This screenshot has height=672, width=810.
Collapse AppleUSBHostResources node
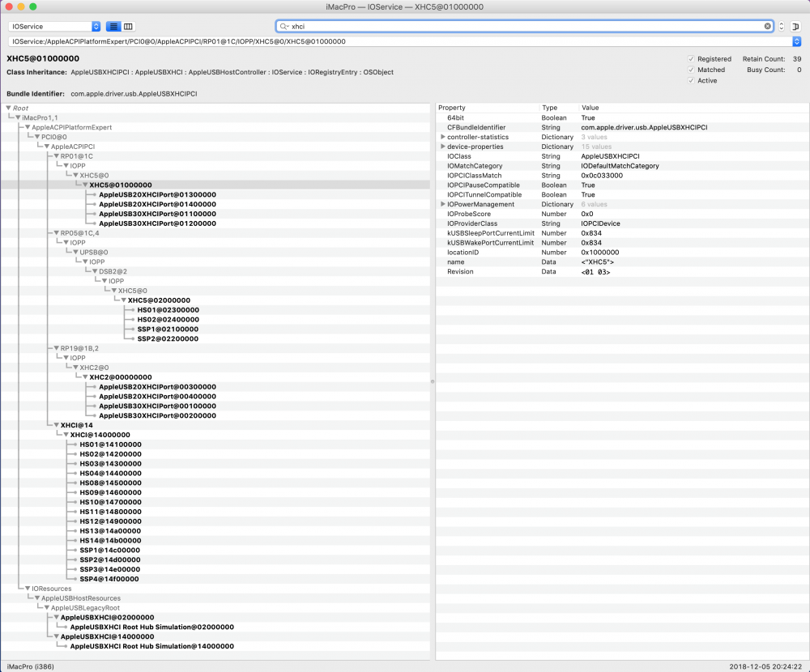tap(38, 598)
